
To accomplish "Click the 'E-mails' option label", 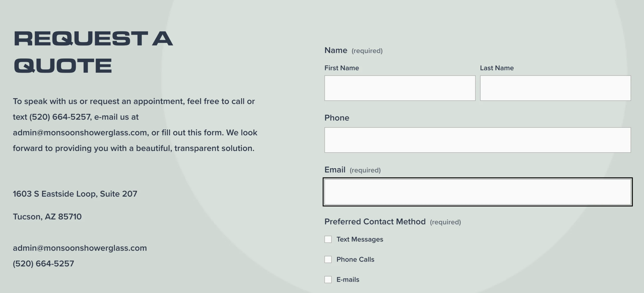I will pos(348,279).
